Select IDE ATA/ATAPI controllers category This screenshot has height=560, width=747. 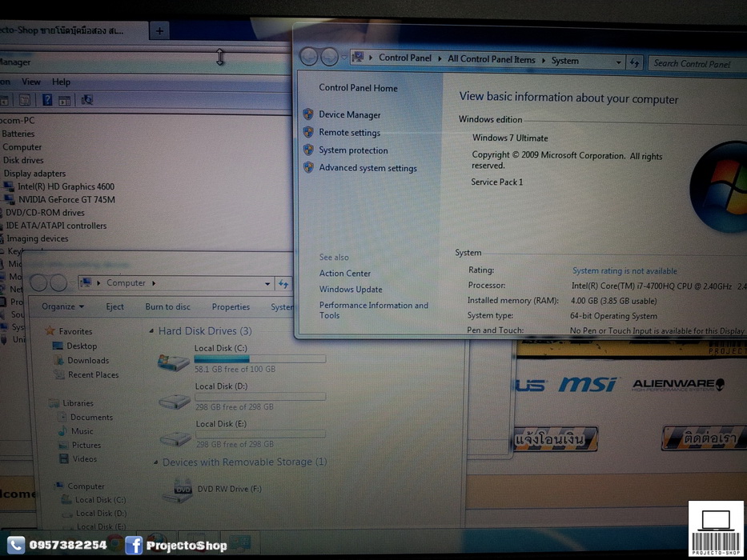[56, 226]
